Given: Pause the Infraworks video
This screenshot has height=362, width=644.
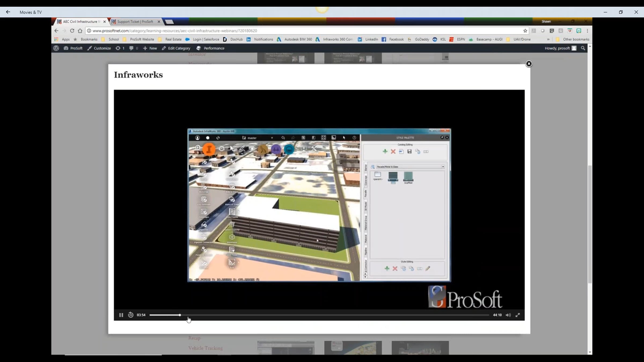Looking at the screenshot, I should tap(121, 315).
